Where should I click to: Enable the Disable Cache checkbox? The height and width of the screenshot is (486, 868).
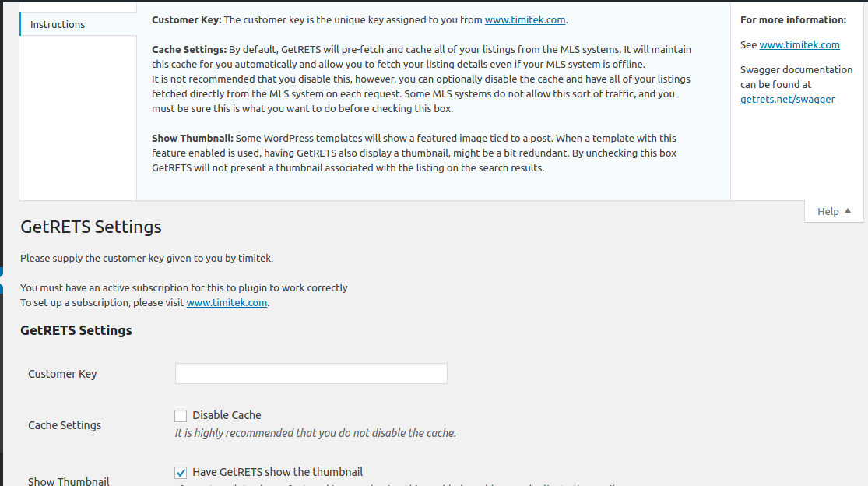pos(181,416)
